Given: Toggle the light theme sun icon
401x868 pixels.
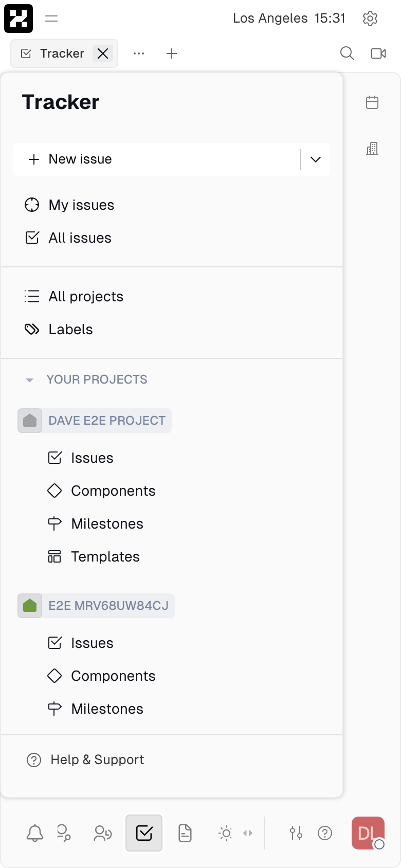Looking at the screenshot, I should [x=225, y=833].
